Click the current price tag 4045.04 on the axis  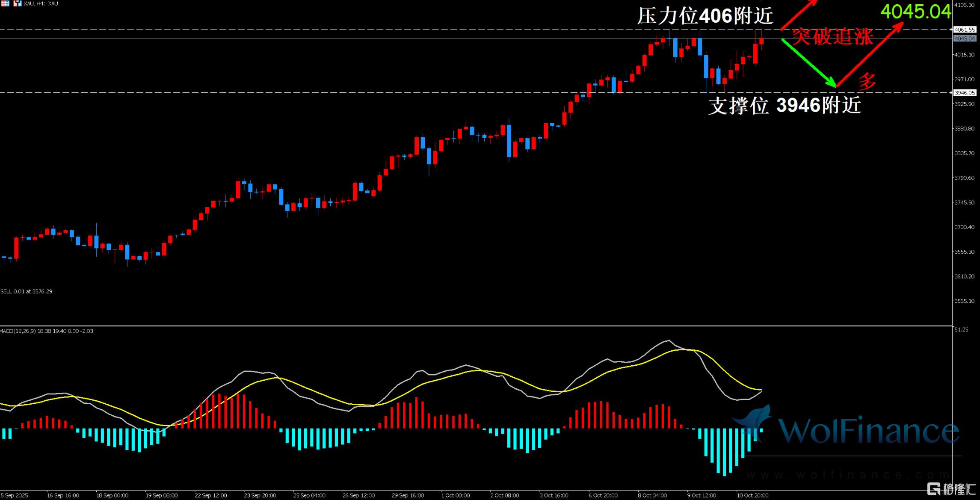965,38
